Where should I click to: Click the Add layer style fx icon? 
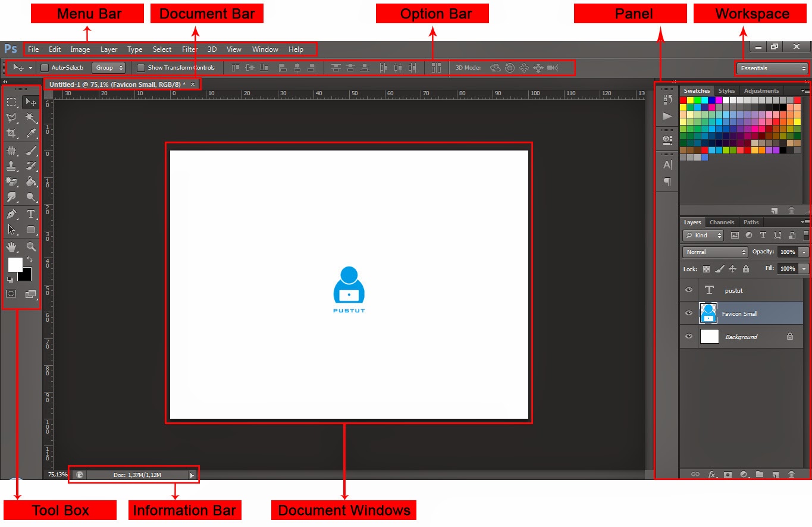click(x=711, y=475)
